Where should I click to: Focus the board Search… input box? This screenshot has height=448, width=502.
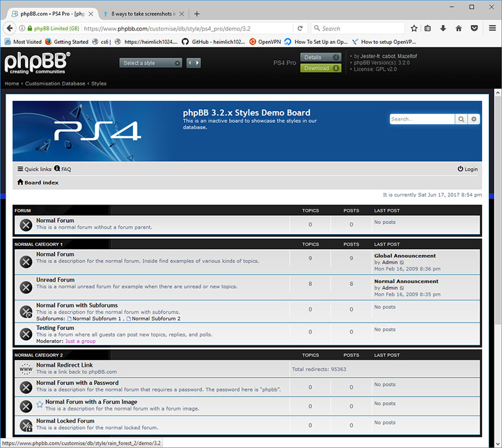[422, 119]
